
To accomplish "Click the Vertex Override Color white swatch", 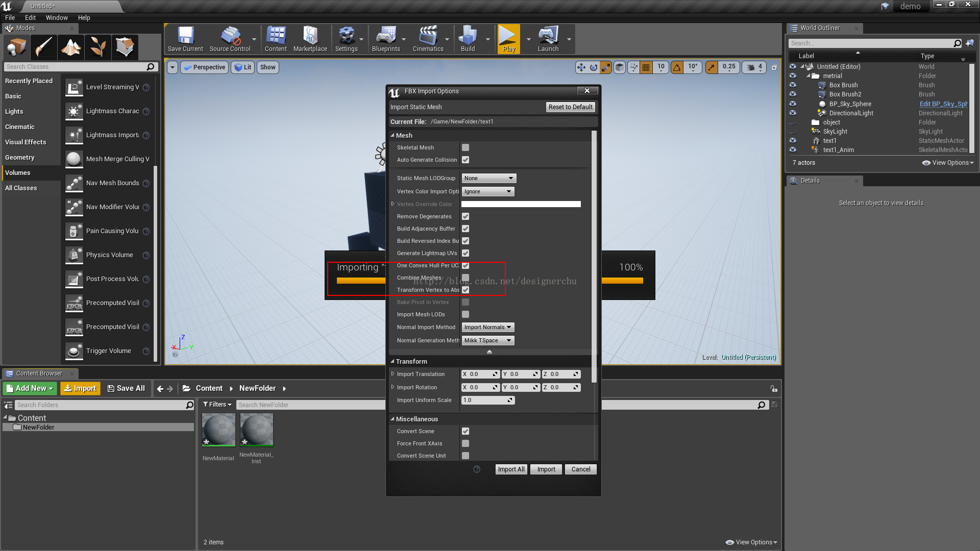I will click(x=521, y=204).
